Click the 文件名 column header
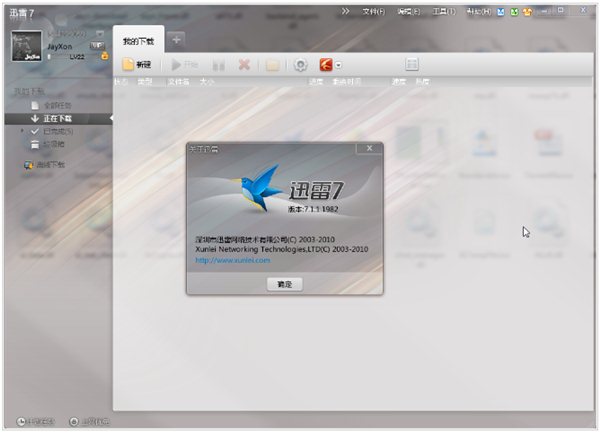This screenshot has width=600, height=433. pos(178,81)
